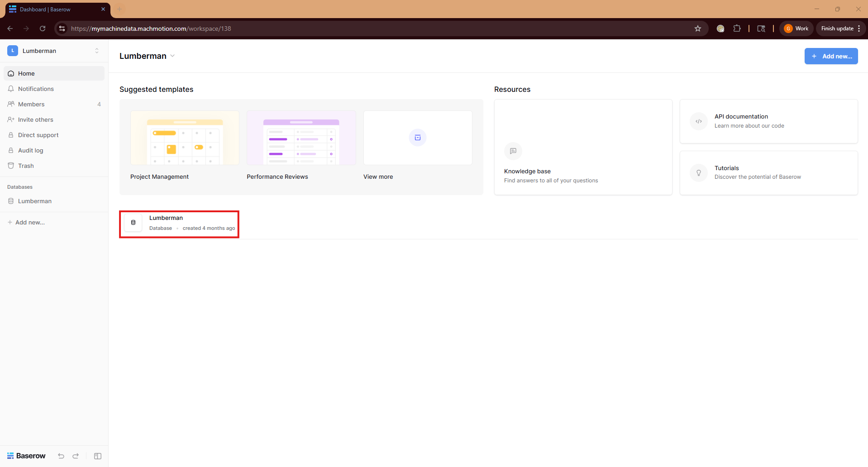Click the redo icon at sidebar bottom

[76, 456]
